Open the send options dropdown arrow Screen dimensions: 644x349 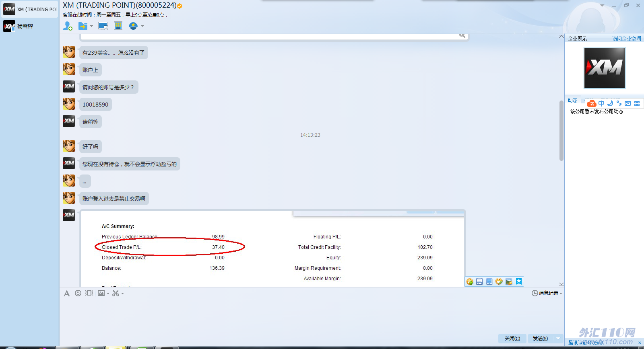[558, 339]
